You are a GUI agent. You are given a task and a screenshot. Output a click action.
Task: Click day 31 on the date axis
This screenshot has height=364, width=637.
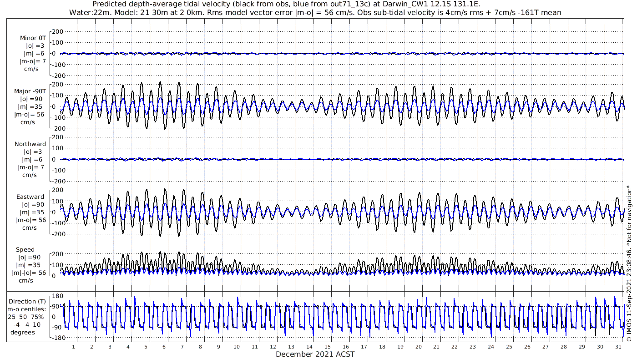pyautogui.click(x=618, y=347)
